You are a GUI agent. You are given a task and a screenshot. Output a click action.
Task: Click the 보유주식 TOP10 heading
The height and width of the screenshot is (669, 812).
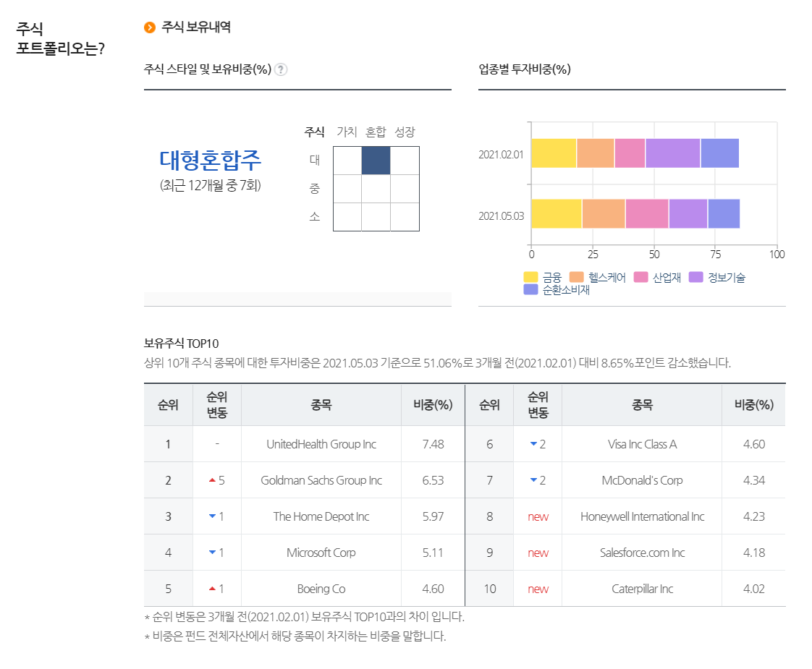click(x=181, y=344)
